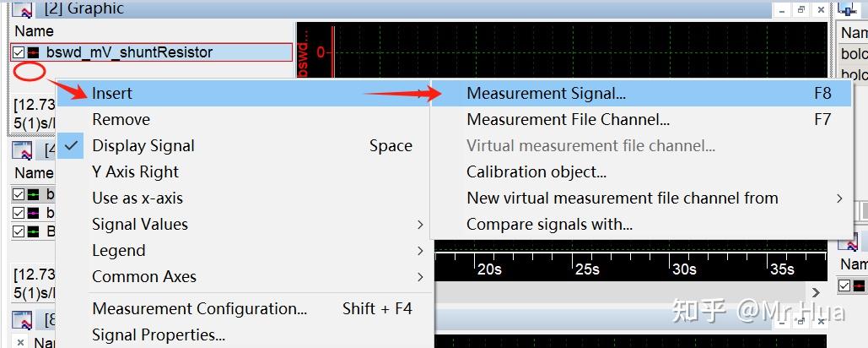Click the [2] Graphic window icon
Image resolution: width=868 pixels, height=348 pixels.
tap(22, 9)
